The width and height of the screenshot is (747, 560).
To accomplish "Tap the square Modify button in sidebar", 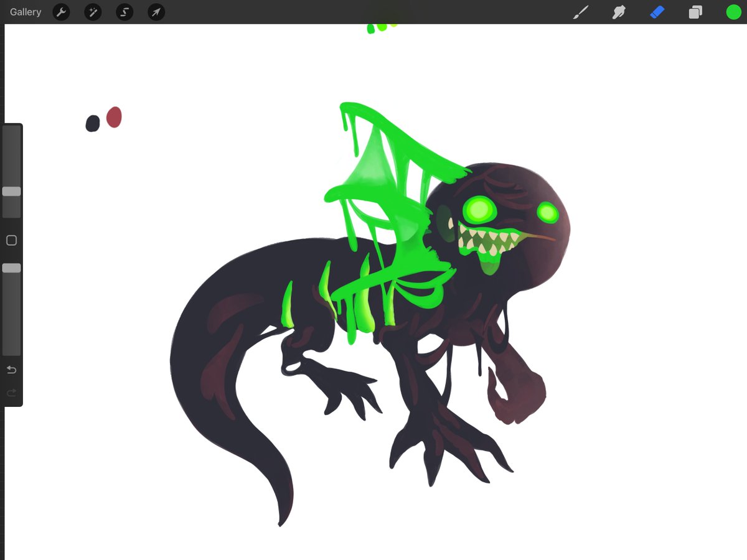I will coord(11,240).
